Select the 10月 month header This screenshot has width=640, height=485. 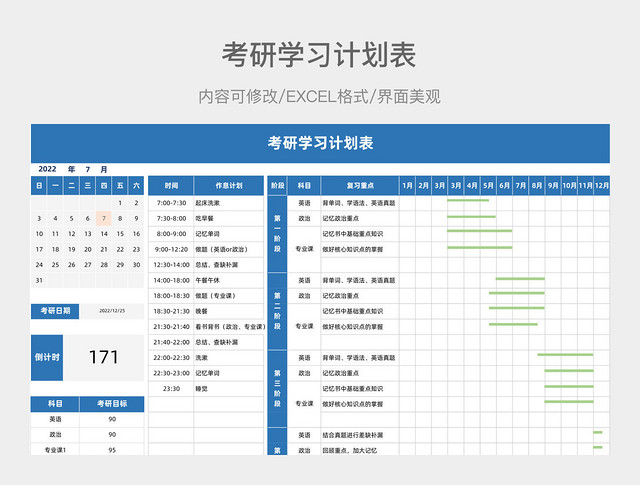click(x=569, y=186)
